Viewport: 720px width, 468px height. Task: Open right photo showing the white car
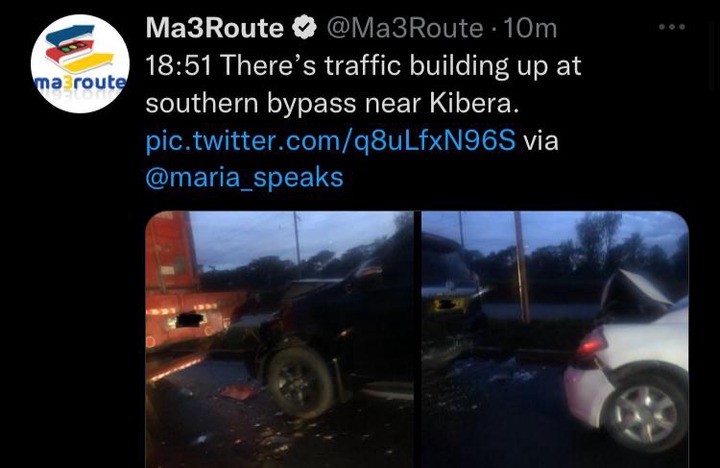[x=555, y=339]
